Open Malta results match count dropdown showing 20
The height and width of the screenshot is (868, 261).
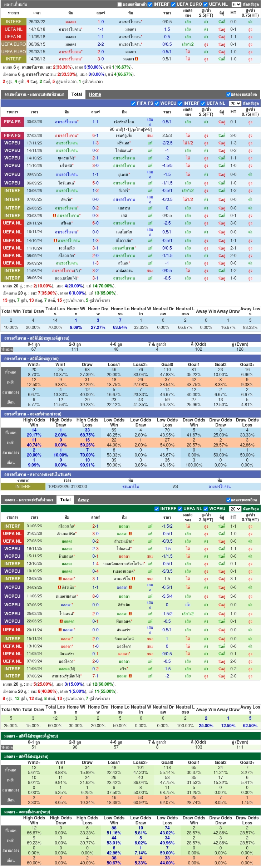coord(235,509)
